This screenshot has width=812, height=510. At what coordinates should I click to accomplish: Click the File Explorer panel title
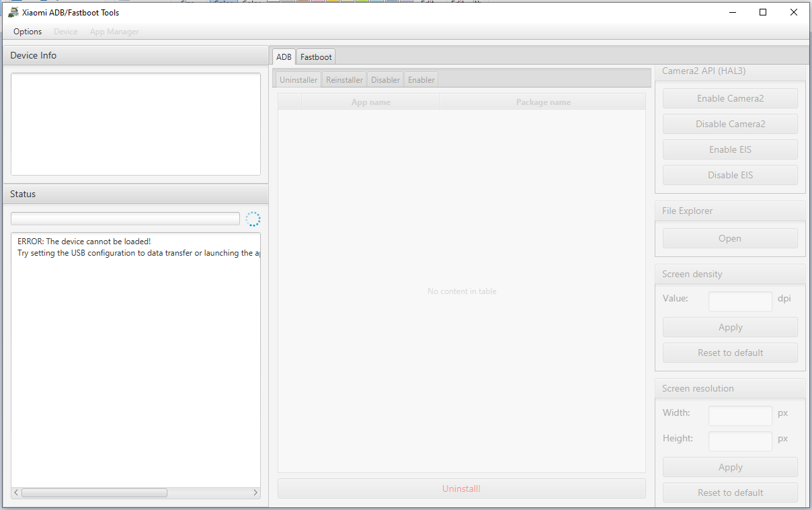point(687,211)
